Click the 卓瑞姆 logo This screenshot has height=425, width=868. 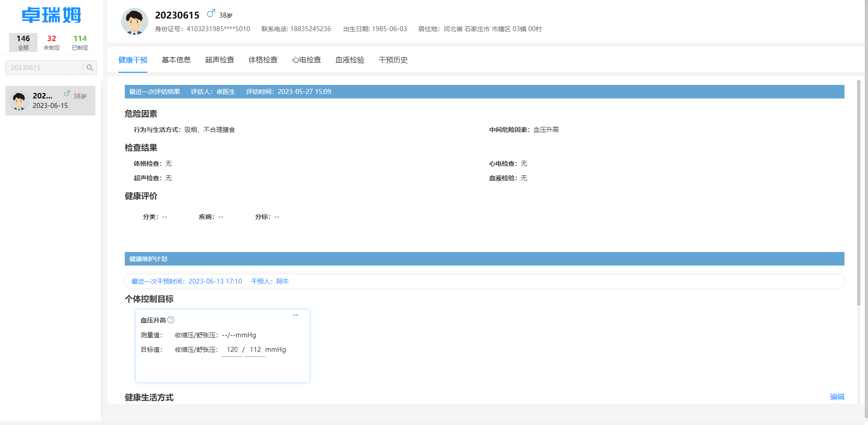pyautogui.click(x=51, y=15)
